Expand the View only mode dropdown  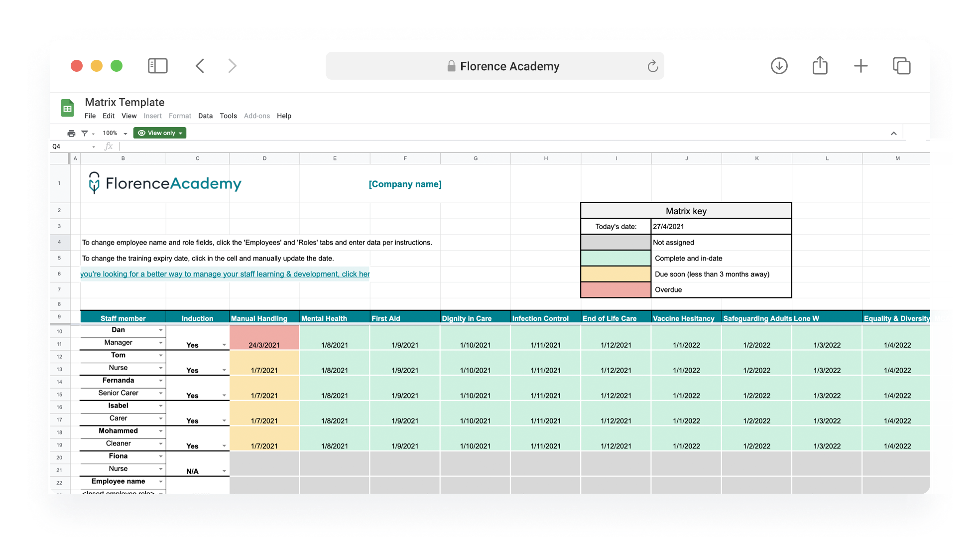[x=181, y=133]
